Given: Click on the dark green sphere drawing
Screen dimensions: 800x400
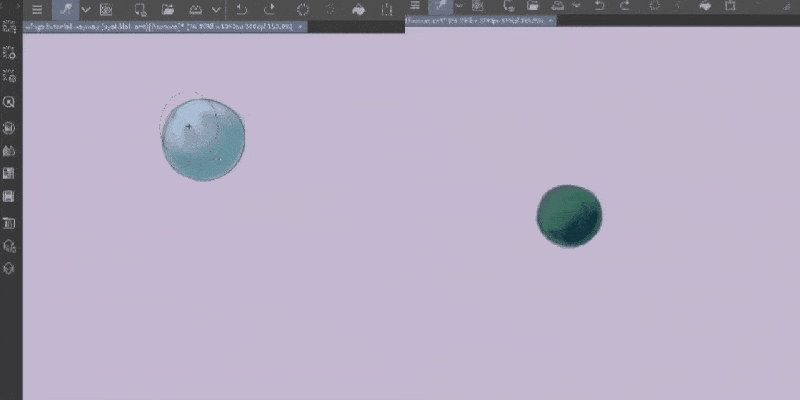Looking at the screenshot, I should (569, 216).
